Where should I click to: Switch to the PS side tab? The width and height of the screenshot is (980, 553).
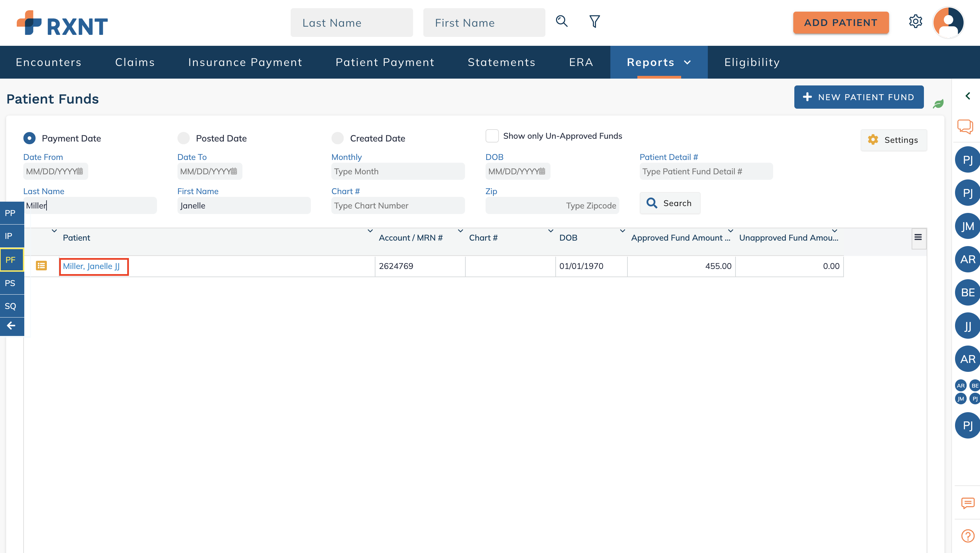pyautogui.click(x=10, y=283)
